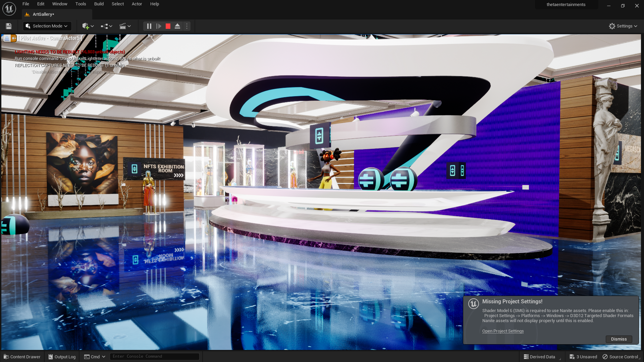Advance simulation by a single frame

[159, 26]
